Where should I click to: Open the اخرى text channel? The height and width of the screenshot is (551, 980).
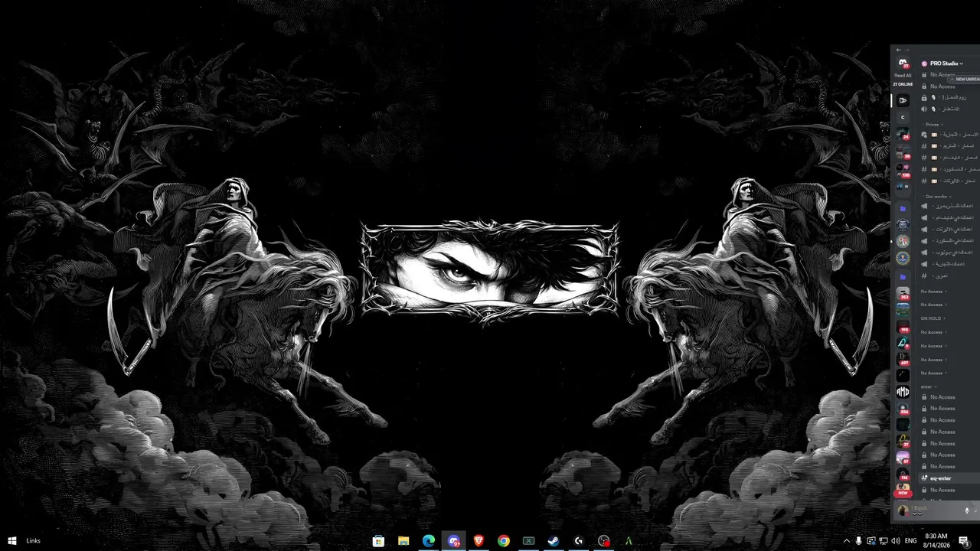tap(949, 275)
